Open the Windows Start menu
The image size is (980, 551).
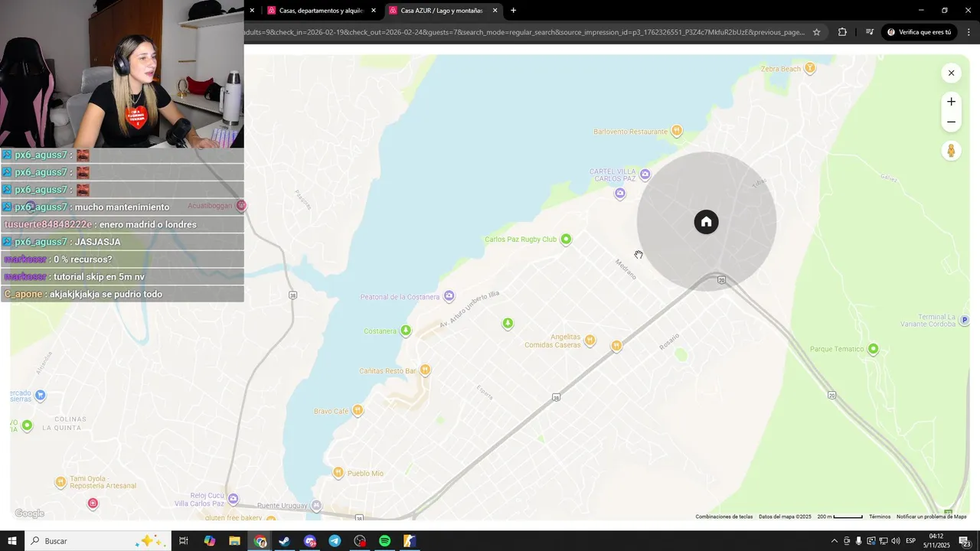click(x=11, y=541)
